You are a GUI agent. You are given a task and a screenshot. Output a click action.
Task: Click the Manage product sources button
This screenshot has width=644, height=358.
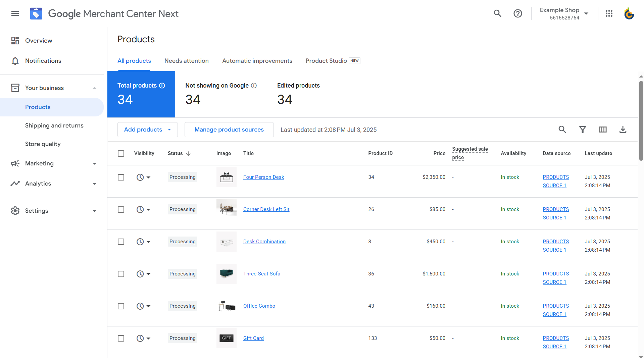(x=229, y=130)
